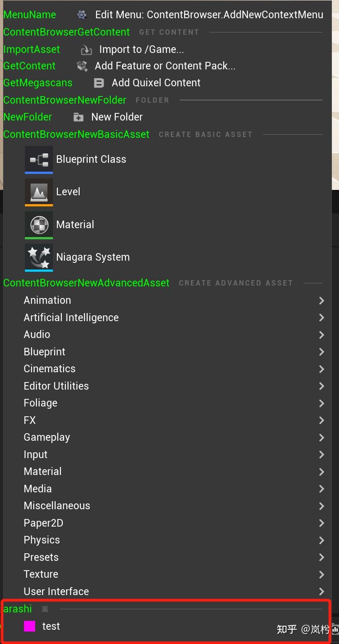
Task: Expand the Artificial Intelligence submenu arrow
Action: point(321,318)
